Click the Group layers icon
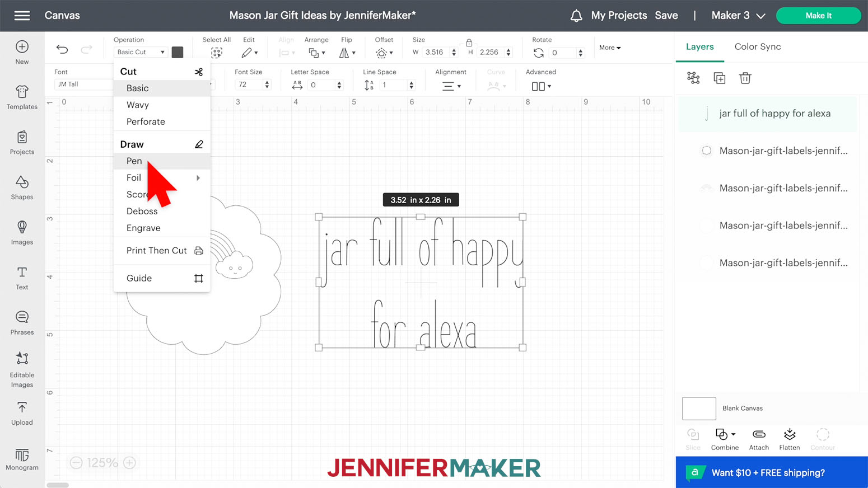Viewport: 868px width, 488px height. [x=693, y=78]
